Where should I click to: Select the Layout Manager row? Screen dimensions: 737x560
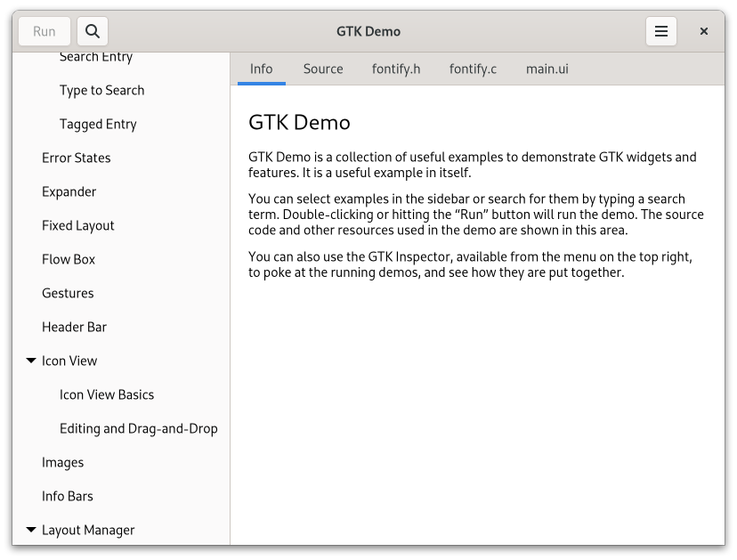[x=121, y=530]
